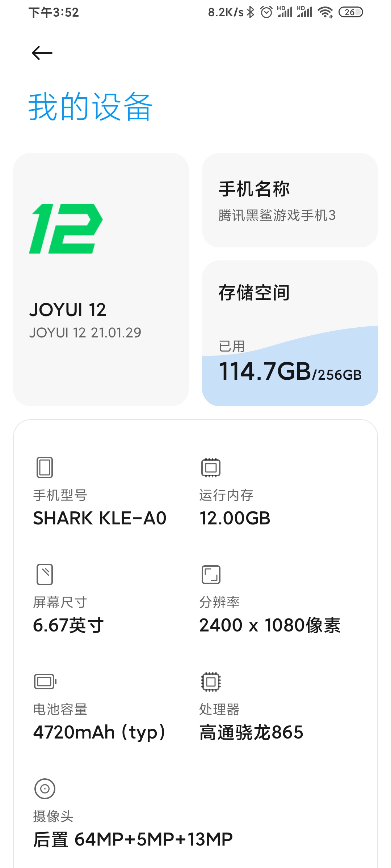Viewport: 391px width, 868px height.
Task: Tap the Bluetooth status bar icon
Action: (251, 12)
